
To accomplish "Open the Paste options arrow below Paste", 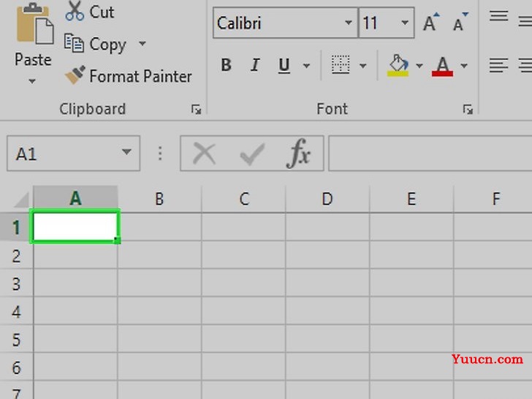I will coord(32,81).
